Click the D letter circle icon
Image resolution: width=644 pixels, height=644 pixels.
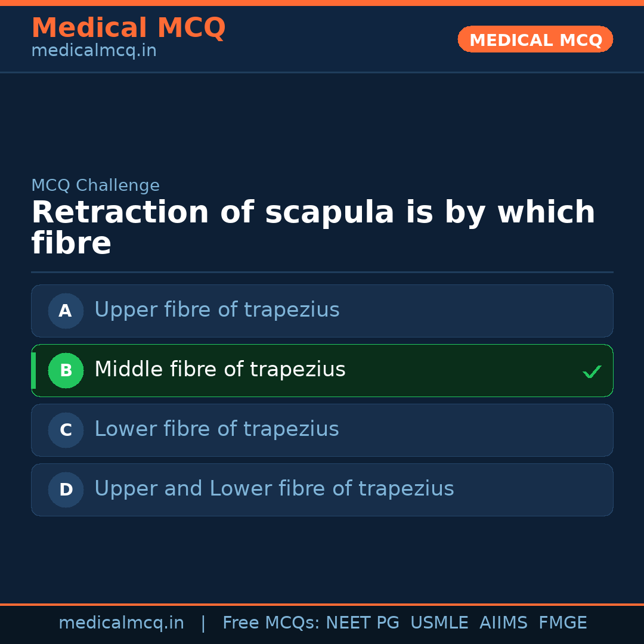[x=66, y=490]
